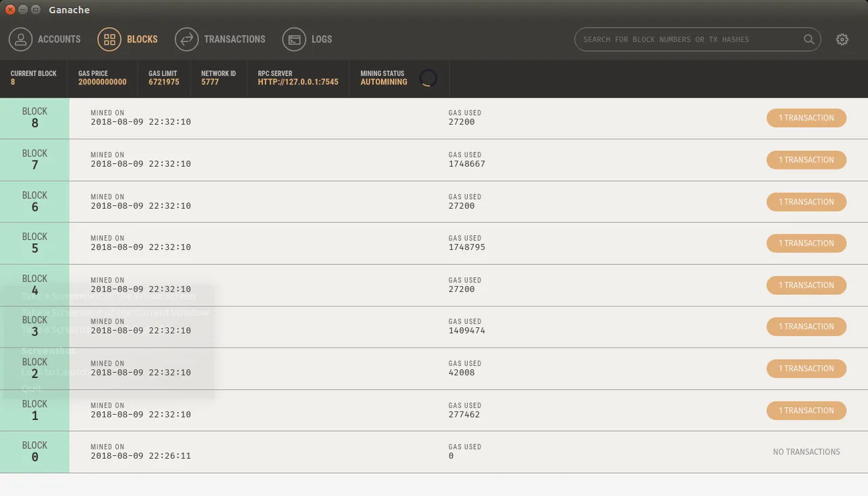Image resolution: width=868 pixels, height=496 pixels.
Task: Open the Logs terminal icon
Action: click(294, 39)
